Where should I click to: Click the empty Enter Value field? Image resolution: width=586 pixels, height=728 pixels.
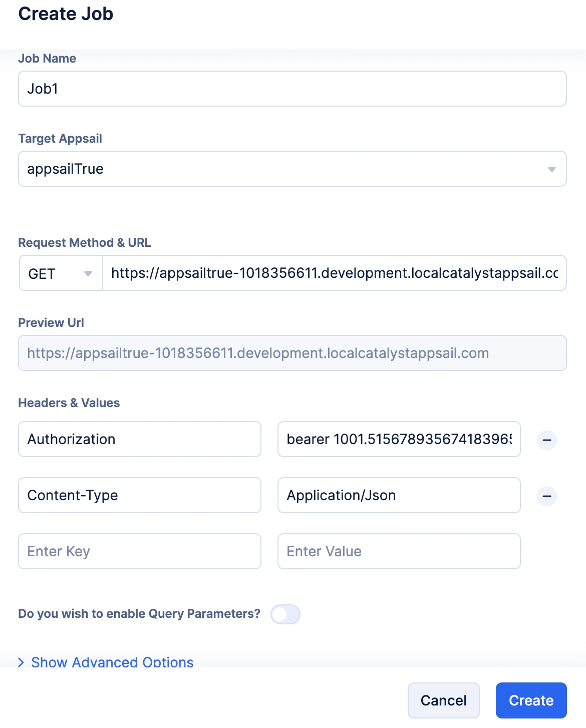(399, 552)
